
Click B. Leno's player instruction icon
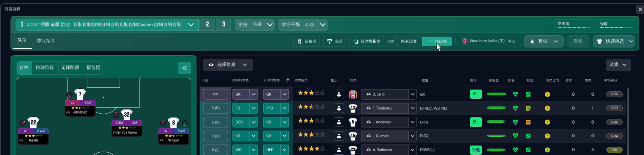click(x=339, y=94)
